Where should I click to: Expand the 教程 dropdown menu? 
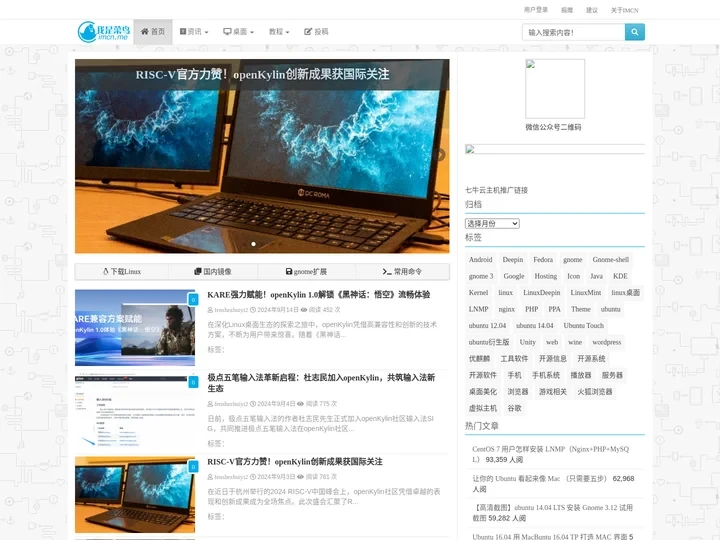click(279, 32)
